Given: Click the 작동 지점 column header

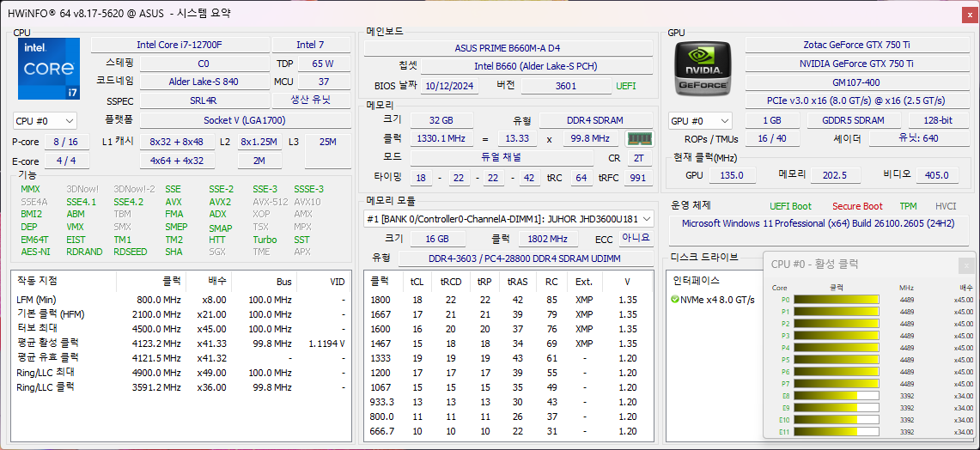Looking at the screenshot, I should pyautogui.click(x=64, y=282).
